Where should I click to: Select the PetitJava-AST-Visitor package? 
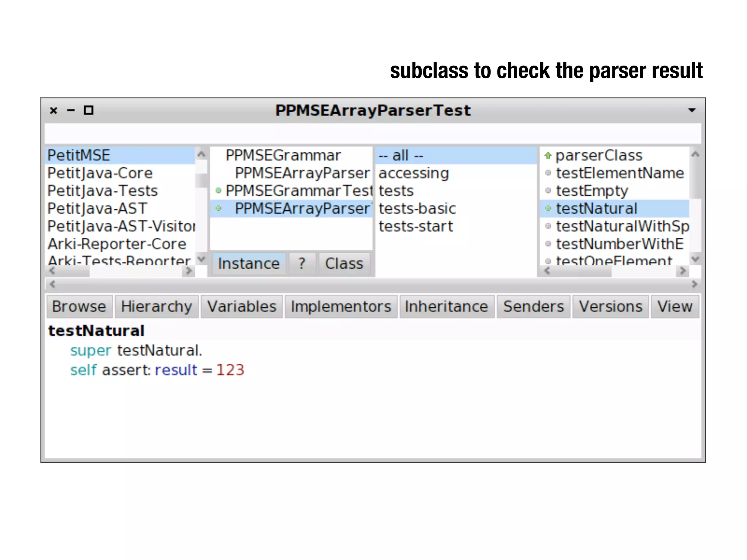[120, 226]
